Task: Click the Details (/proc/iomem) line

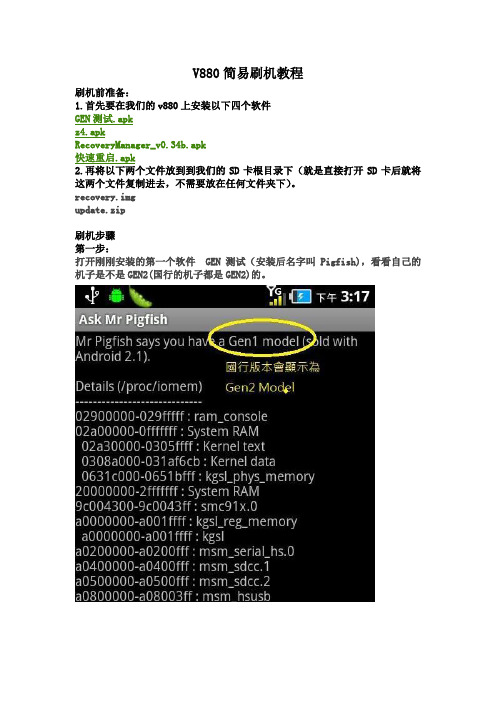Action: pyautogui.click(x=139, y=387)
